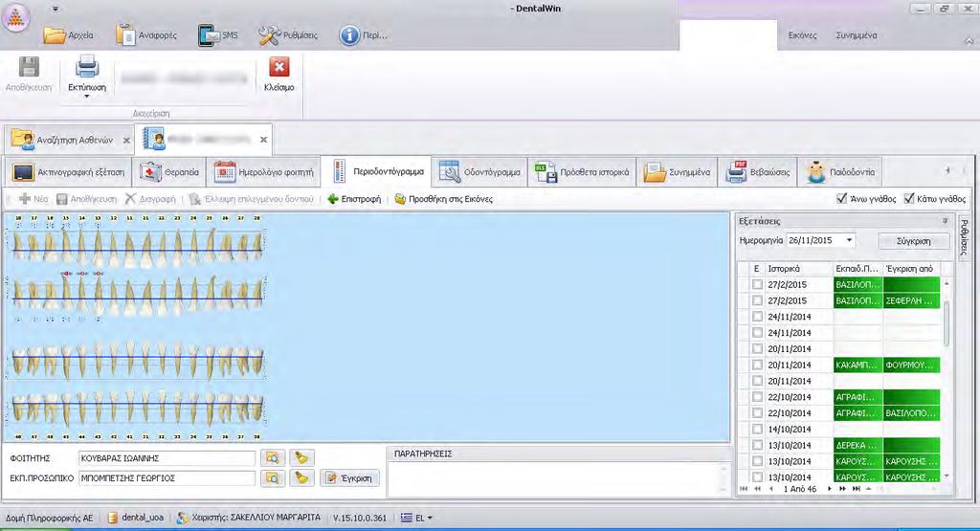
Task: Click the exam grid vertical scrollbar
Action: [947, 325]
